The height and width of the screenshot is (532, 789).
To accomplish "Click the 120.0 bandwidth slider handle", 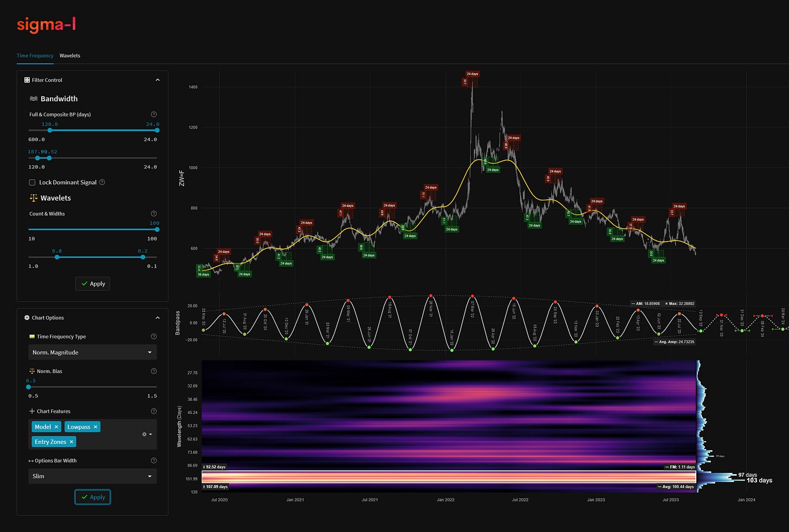I will tap(50, 131).
